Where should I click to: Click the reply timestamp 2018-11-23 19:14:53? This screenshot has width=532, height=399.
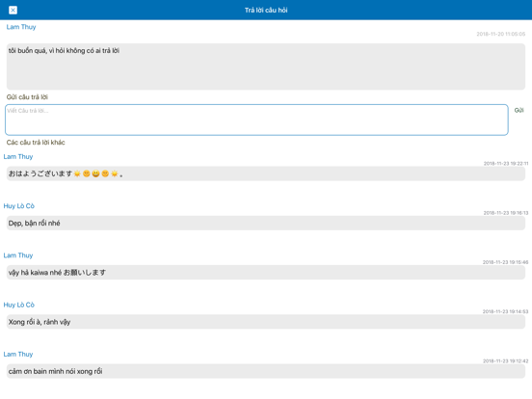(x=506, y=311)
